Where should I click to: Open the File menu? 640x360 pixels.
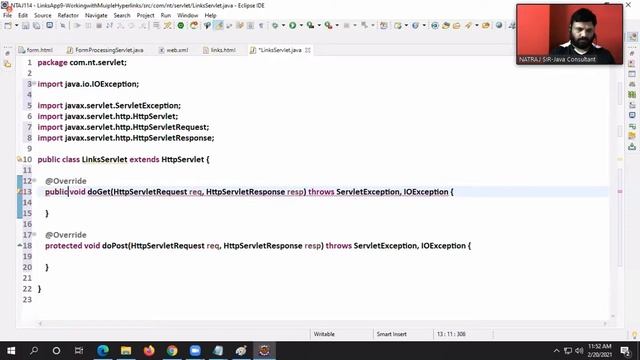tap(7, 15)
